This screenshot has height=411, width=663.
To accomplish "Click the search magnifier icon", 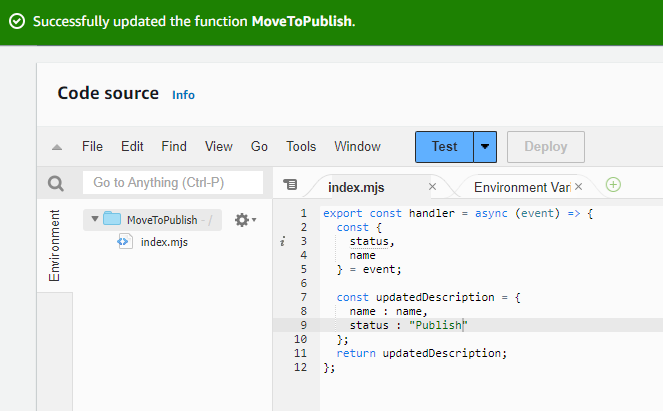I will pos(56,184).
